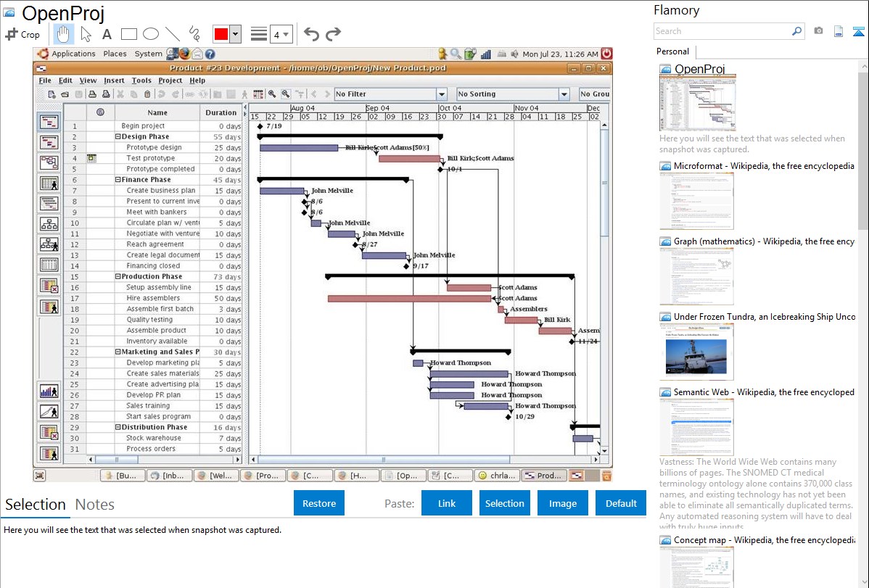The image size is (869, 588).
Task: Select the Gantt view sidebar icon
Action: click(49, 122)
